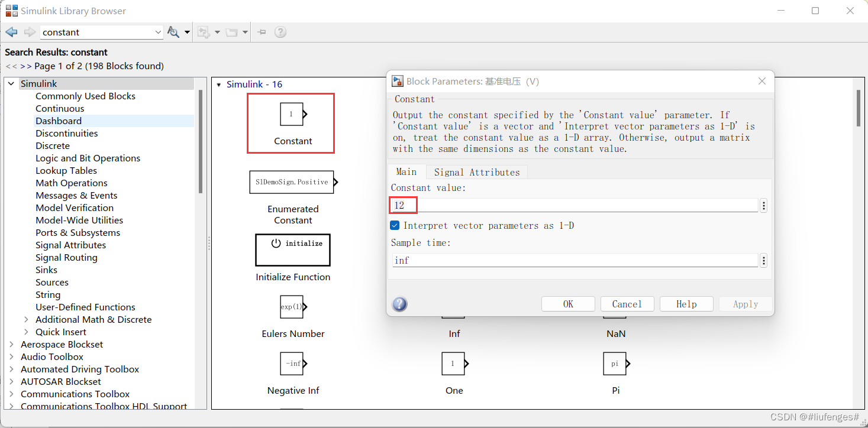This screenshot has height=428, width=868.
Task: Click the Block Parameters dialog title icon
Action: coord(398,81)
